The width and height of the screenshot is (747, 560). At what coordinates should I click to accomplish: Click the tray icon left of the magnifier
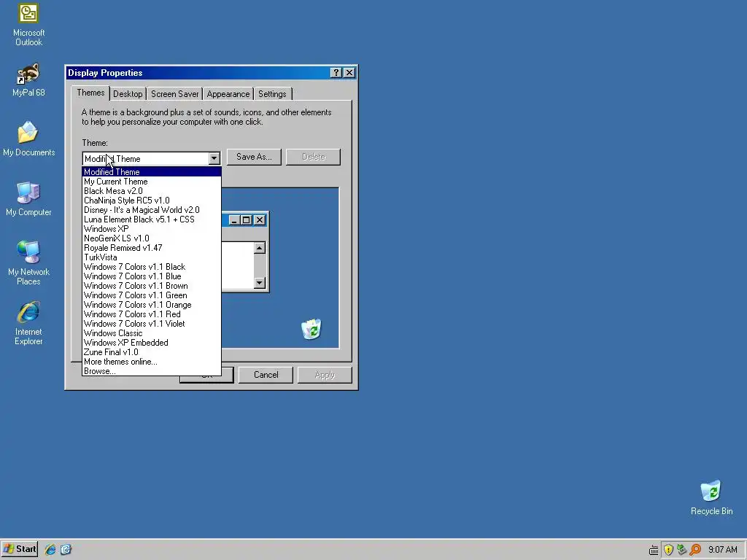point(682,550)
